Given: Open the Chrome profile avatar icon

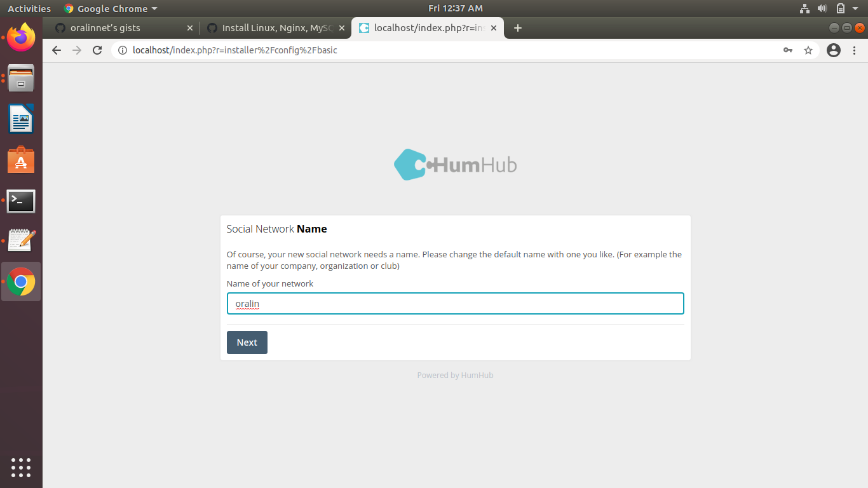Looking at the screenshot, I should 833,50.
